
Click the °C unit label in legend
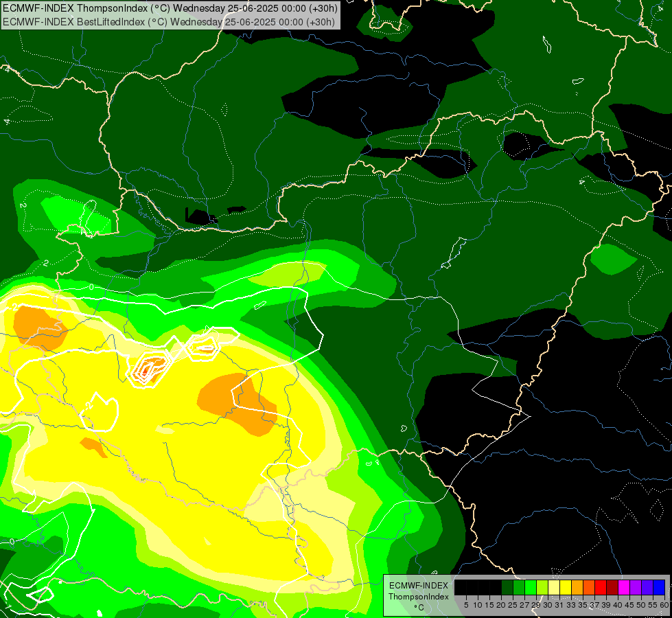(419, 608)
